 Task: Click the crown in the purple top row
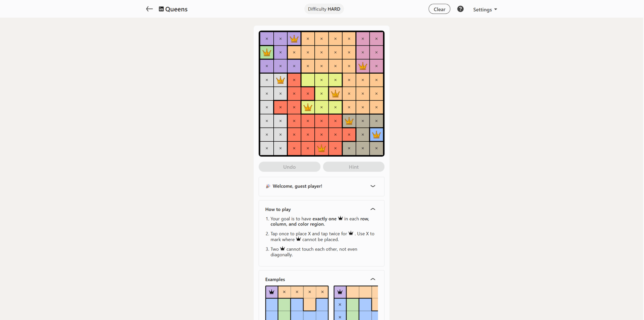coord(294,39)
